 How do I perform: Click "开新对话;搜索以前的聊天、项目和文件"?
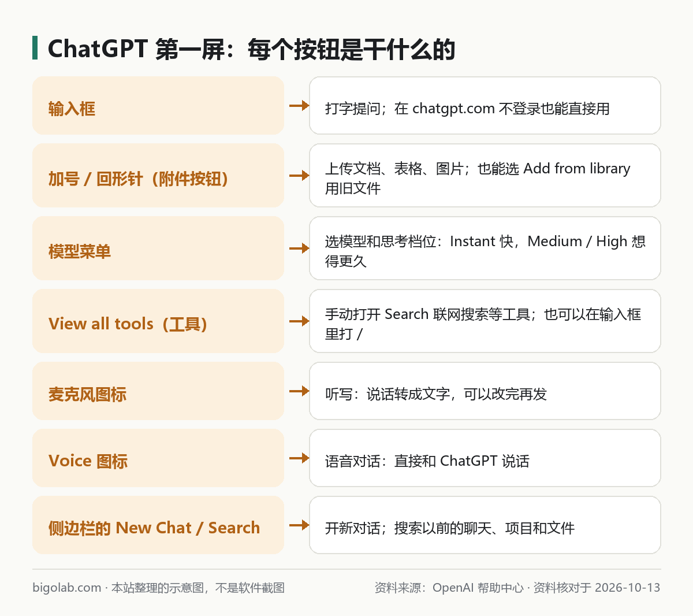point(450,528)
